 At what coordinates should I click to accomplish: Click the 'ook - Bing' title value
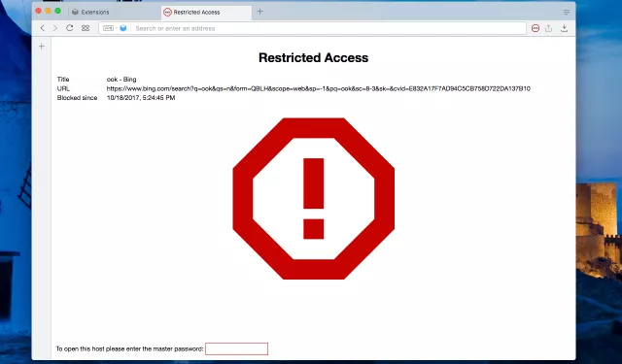click(121, 80)
